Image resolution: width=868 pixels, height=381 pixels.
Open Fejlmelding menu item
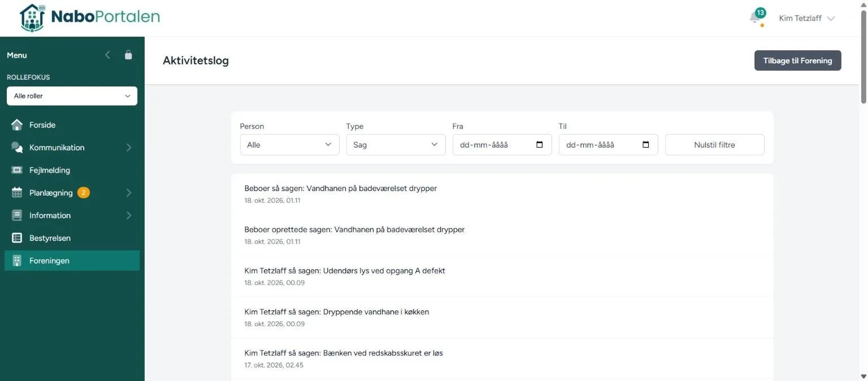72,170
